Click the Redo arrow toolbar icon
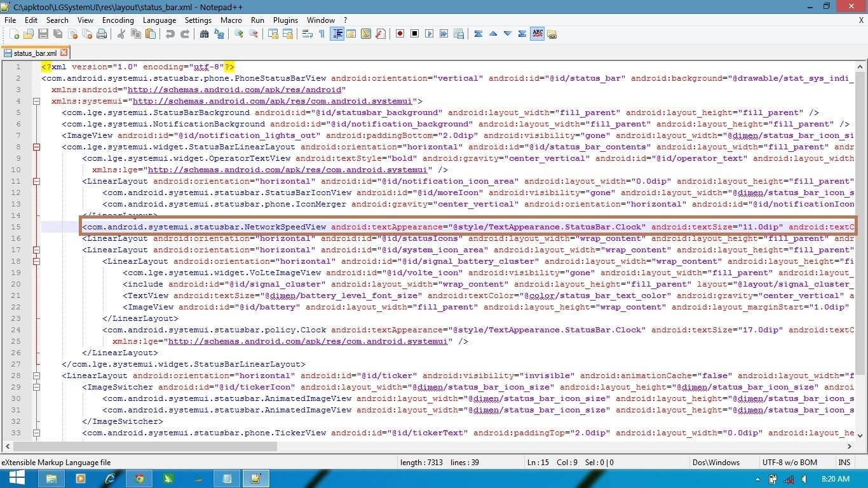 coord(185,34)
